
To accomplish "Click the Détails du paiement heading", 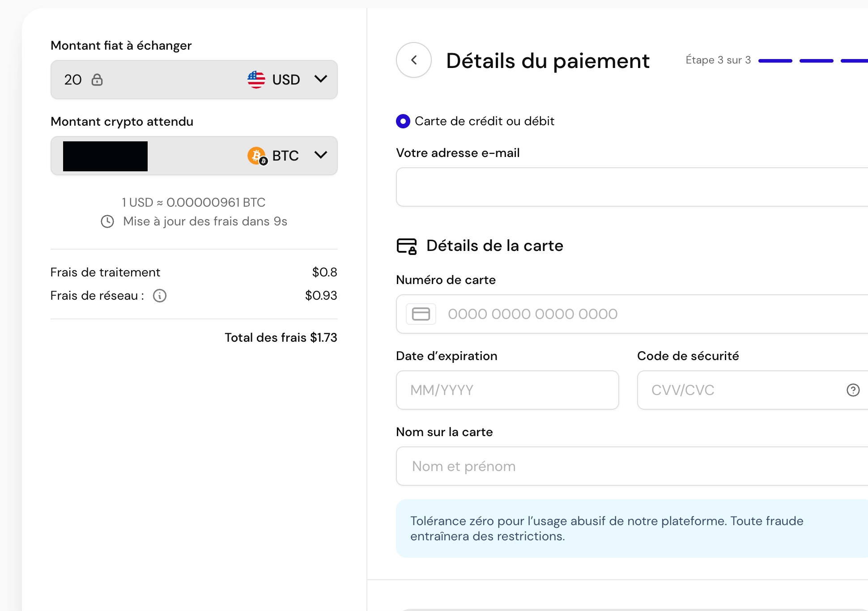I will click(x=548, y=61).
